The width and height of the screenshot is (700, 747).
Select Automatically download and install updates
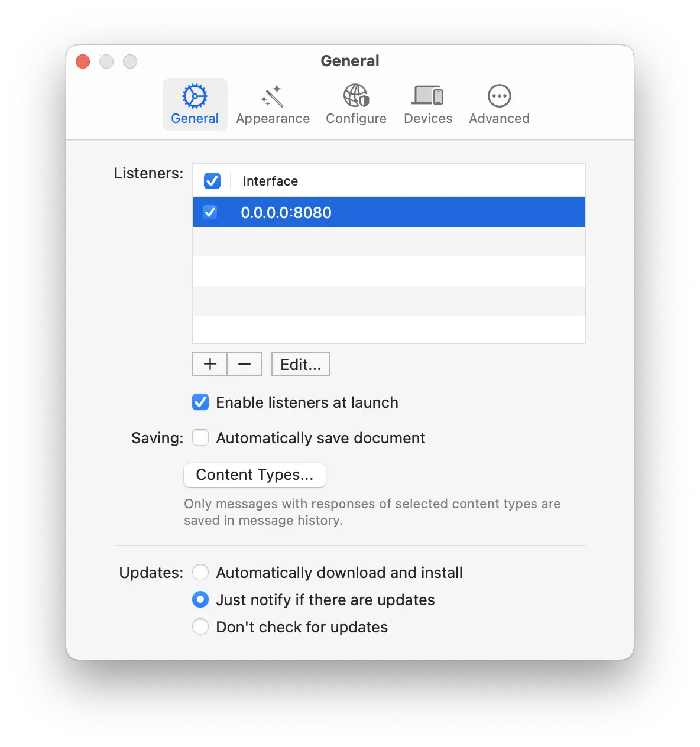pyautogui.click(x=200, y=573)
